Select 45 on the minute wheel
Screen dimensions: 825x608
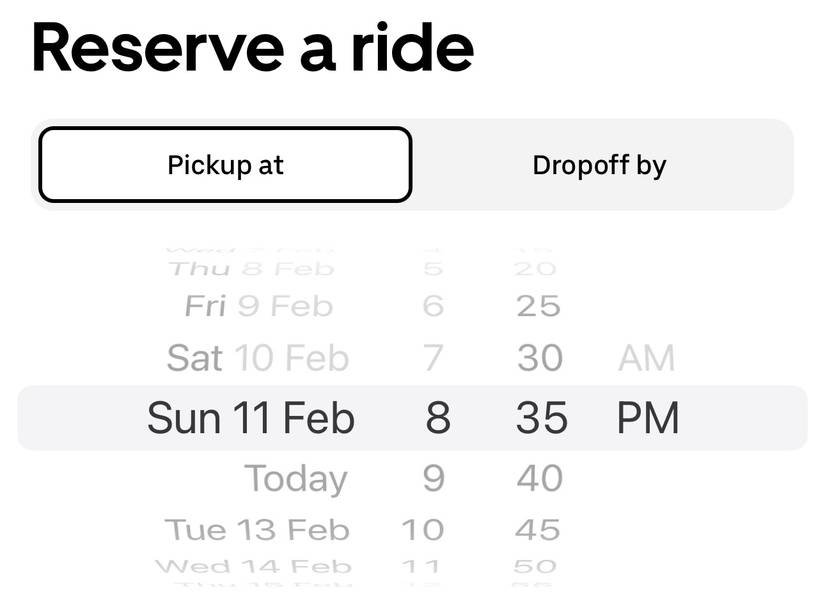pos(541,529)
